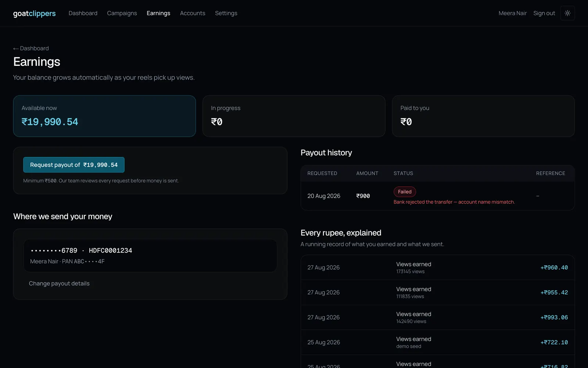Click the REQUESTED column header
The height and width of the screenshot is (368, 588).
(x=322, y=173)
